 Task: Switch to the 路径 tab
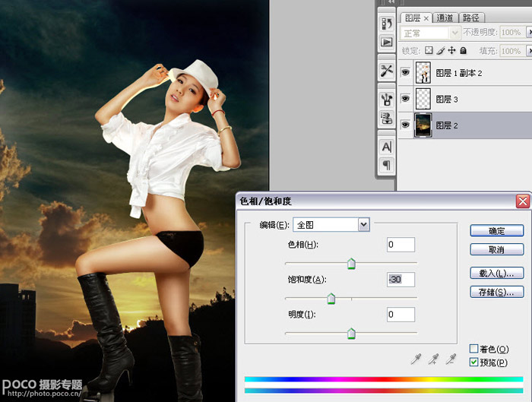(x=471, y=17)
